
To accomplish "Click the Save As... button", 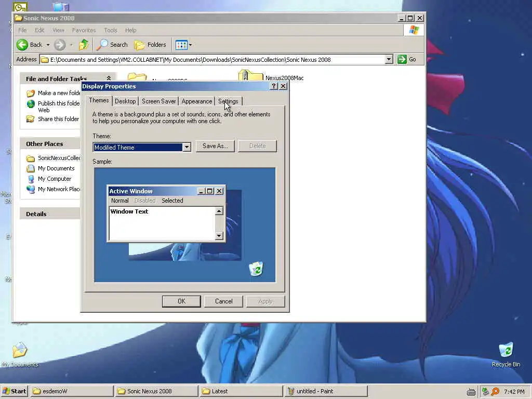I will tap(215, 146).
